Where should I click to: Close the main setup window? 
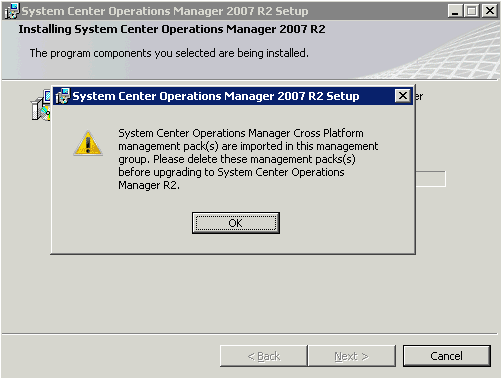490,11
